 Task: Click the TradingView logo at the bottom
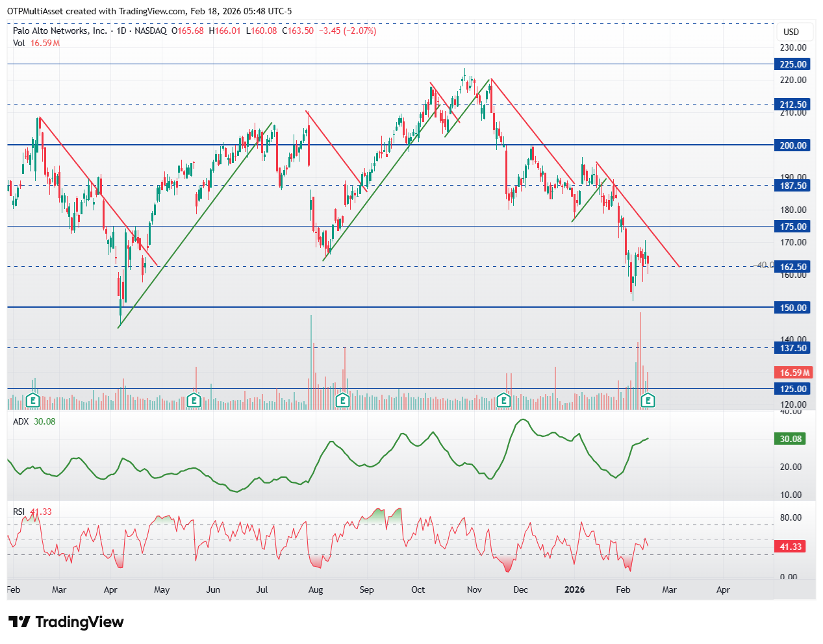[x=66, y=622]
